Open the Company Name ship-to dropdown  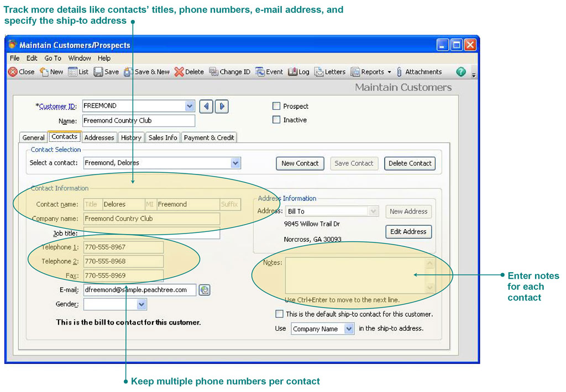349,329
